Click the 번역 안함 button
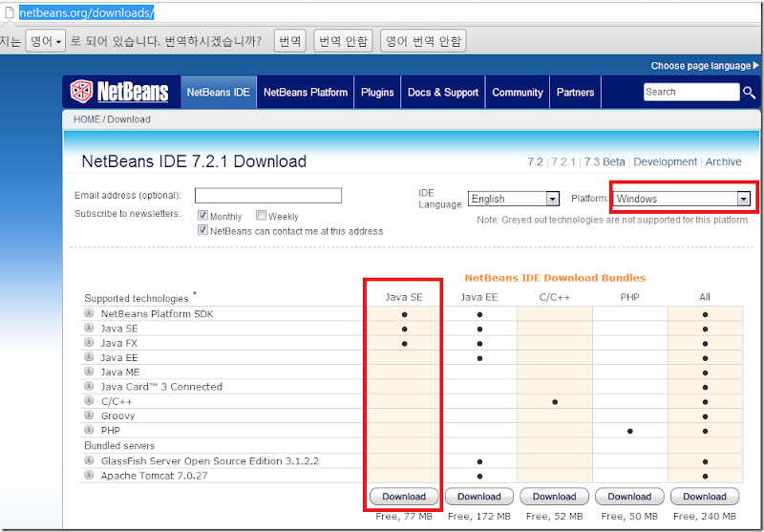The image size is (764, 532). click(x=343, y=41)
